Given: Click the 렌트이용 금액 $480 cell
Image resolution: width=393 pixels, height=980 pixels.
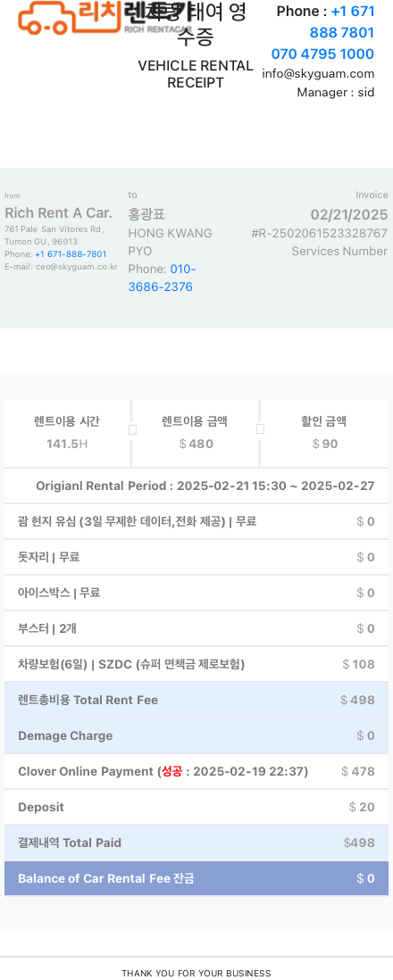Looking at the screenshot, I should pos(196,433).
